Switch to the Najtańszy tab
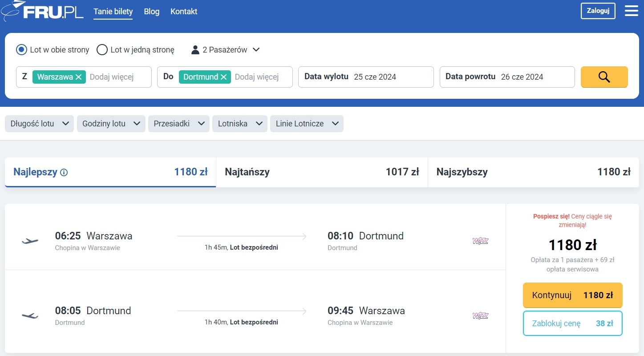 (x=321, y=172)
